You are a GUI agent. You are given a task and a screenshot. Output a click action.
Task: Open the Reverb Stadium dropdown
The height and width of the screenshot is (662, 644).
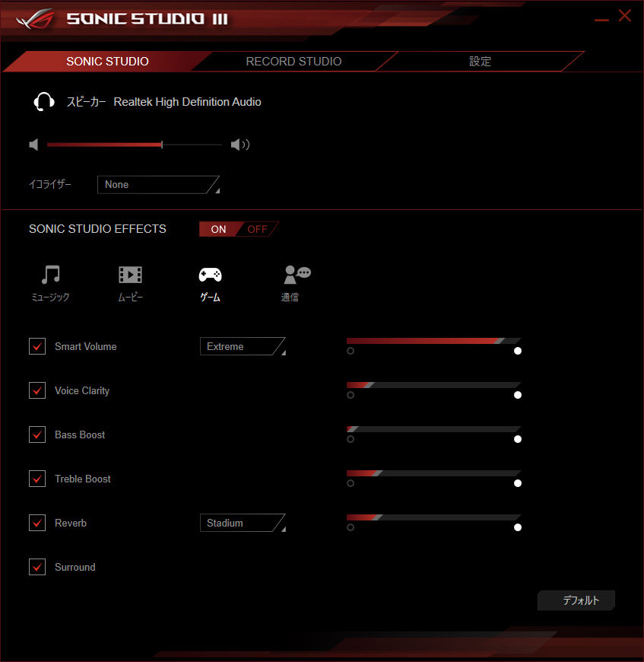click(x=243, y=523)
